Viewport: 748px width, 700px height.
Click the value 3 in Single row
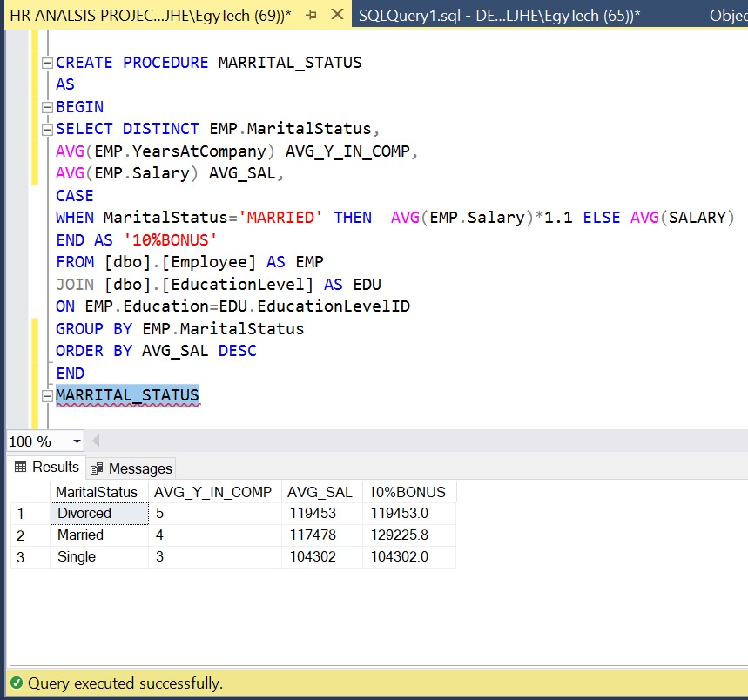[x=215, y=557]
